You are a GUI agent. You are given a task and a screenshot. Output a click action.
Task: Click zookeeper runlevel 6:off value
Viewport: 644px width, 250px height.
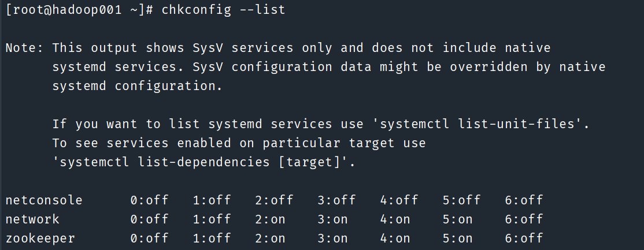[x=524, y=238]
